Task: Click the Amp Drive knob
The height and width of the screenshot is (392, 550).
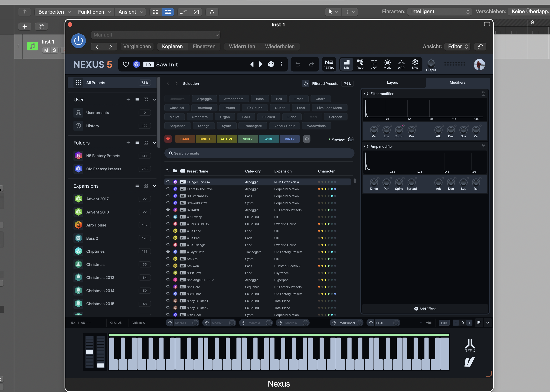Action: point(374,182)
